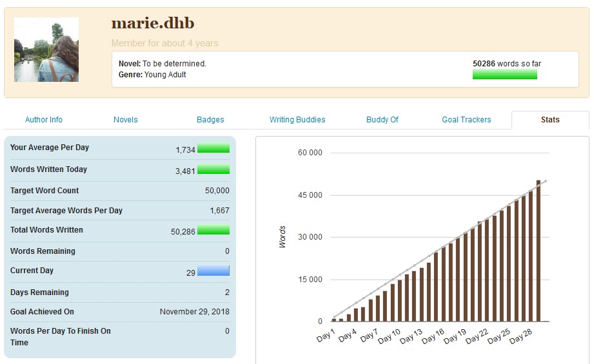The image size is (594, 364).
Task: Click the 'Target Word Count' label
Action: pyautogui.click(x=45, y=190)
